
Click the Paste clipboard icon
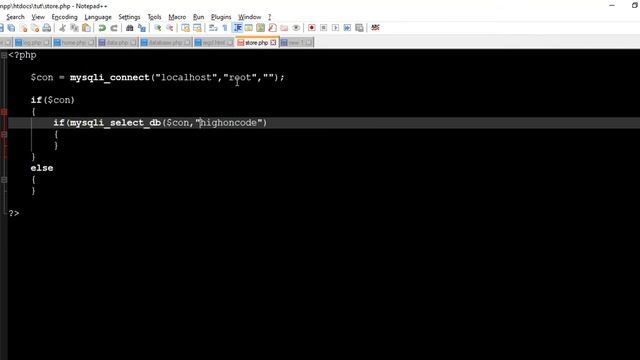pyautogui.click(x=86, y=28)
